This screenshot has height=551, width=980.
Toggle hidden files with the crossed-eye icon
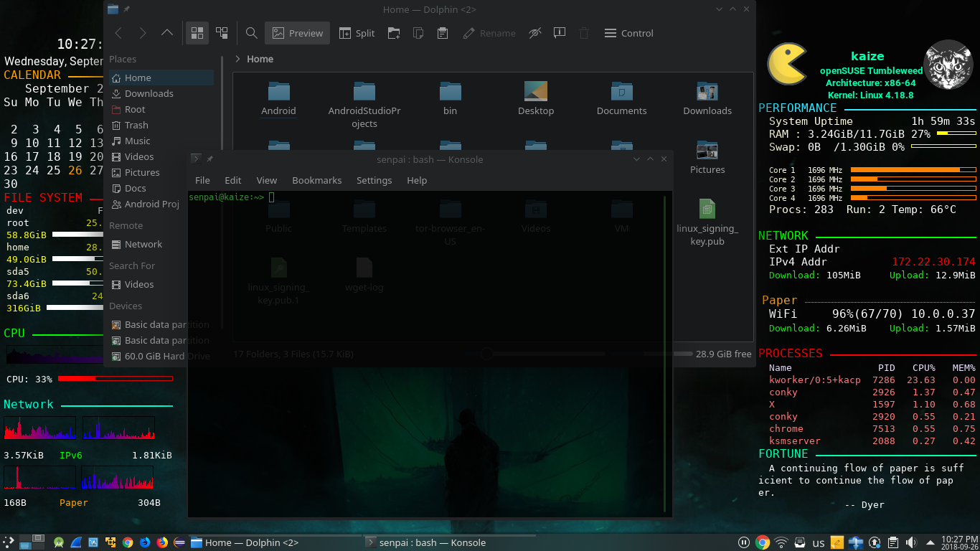(535, 33)
